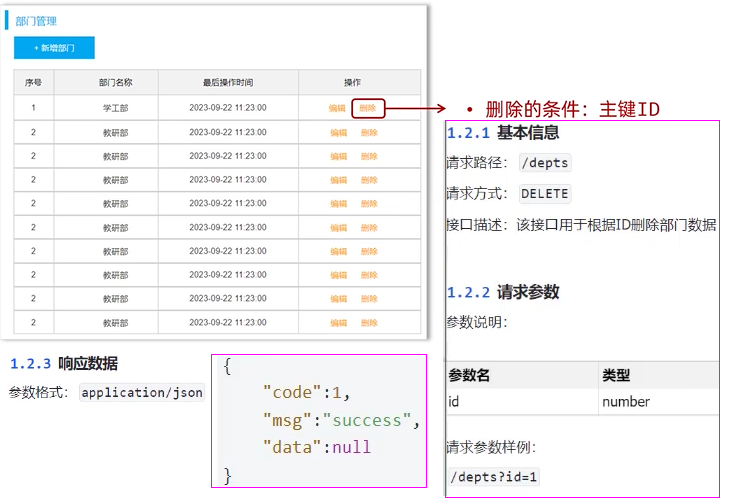The image size is (734, 500).
Task: Click the DELETE request method label
Action: [545, 194]
